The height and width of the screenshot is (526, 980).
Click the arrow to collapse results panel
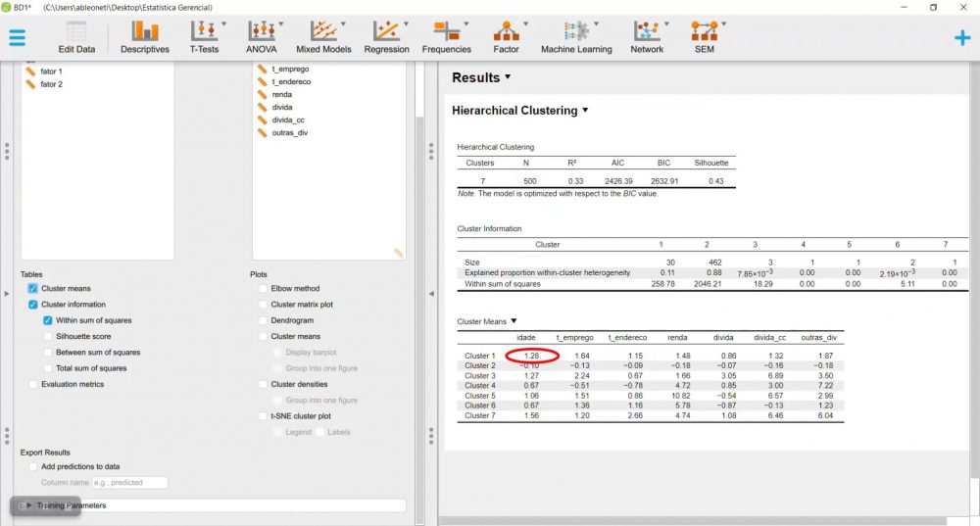pyautogui.click(x=430, y=293)
